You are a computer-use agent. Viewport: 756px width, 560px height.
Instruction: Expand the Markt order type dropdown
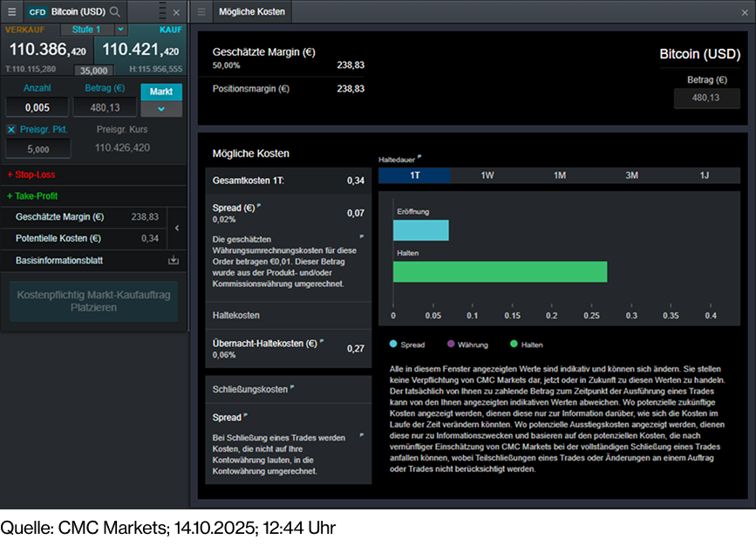click(160, 109)
